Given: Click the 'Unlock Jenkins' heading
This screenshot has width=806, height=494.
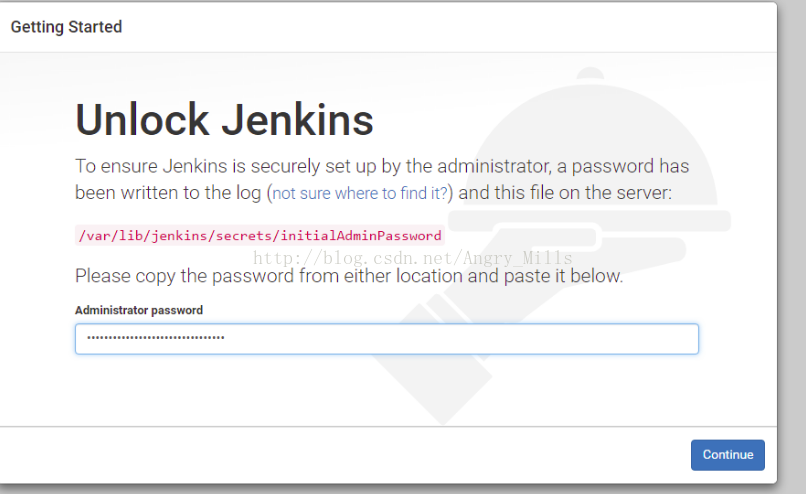Looking at the screenshot, I should click(224, 120).
